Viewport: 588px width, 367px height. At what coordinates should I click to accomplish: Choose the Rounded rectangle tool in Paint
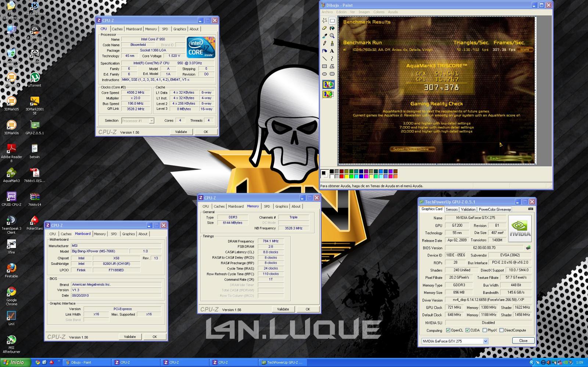coord(332,74)
